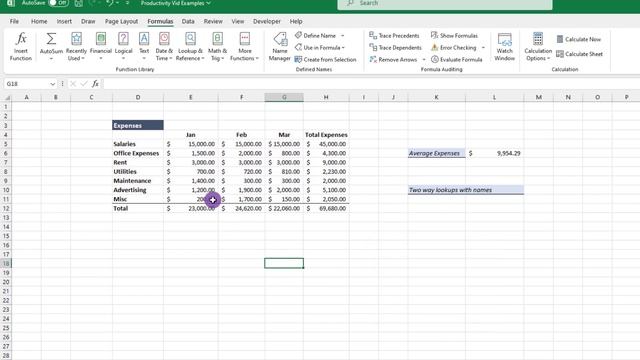Switch to the View tab
Screen dimensions: 640x360
pos(238,21)
